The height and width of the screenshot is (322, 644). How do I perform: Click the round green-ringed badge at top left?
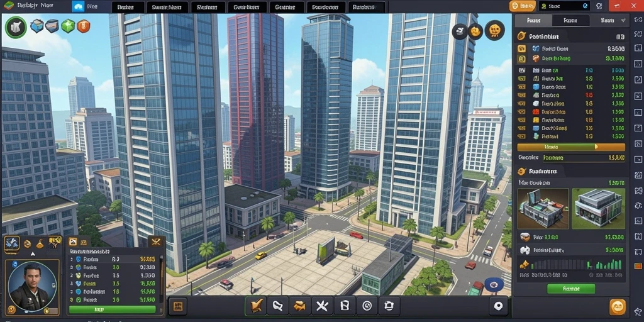pyautogui.click(x=16, y=27)
